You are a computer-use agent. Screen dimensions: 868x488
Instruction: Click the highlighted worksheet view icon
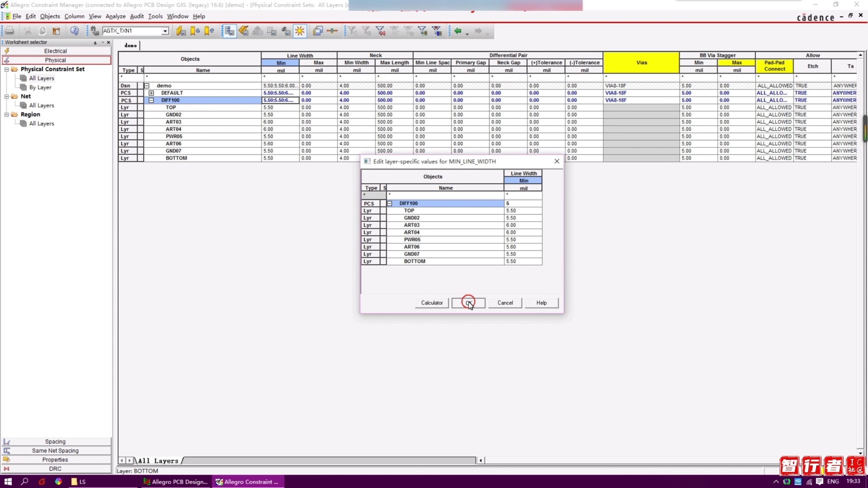tap(229, 31)
